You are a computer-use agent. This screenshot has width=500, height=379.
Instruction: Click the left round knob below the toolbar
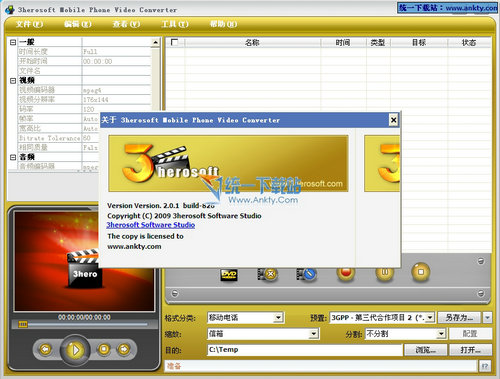(x=175, y=293)
